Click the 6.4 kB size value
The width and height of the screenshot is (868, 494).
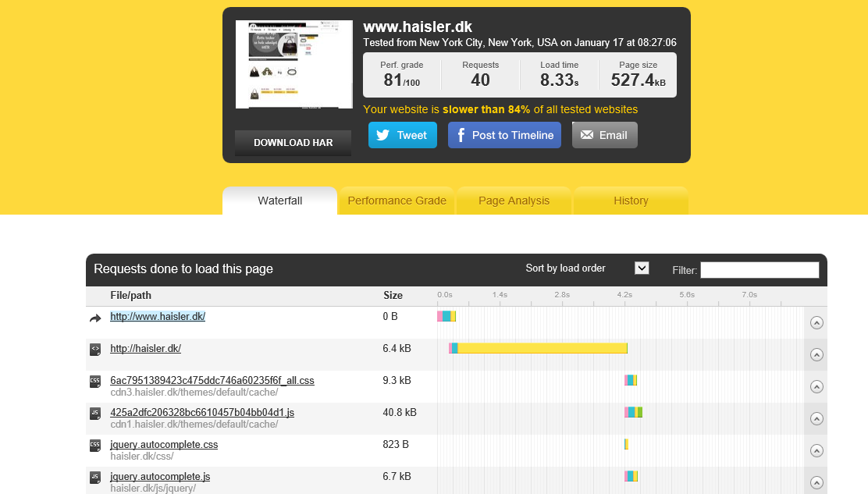397,349
